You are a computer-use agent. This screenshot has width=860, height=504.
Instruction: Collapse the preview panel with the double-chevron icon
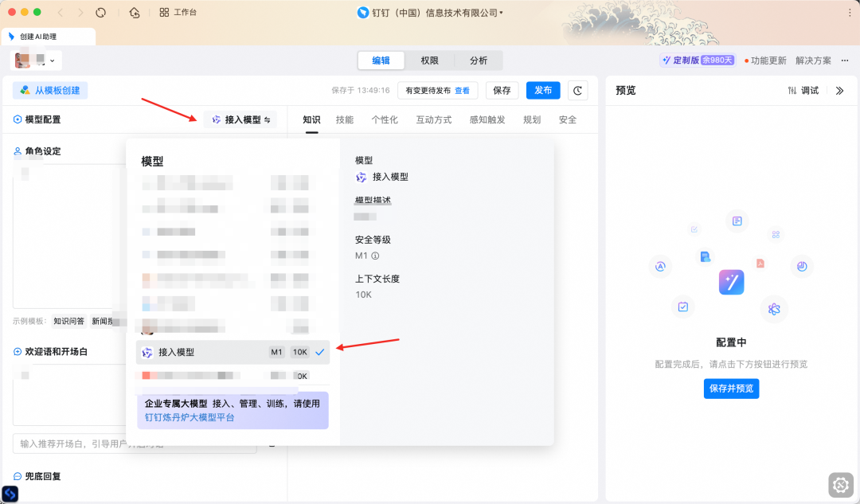[839, 91]
